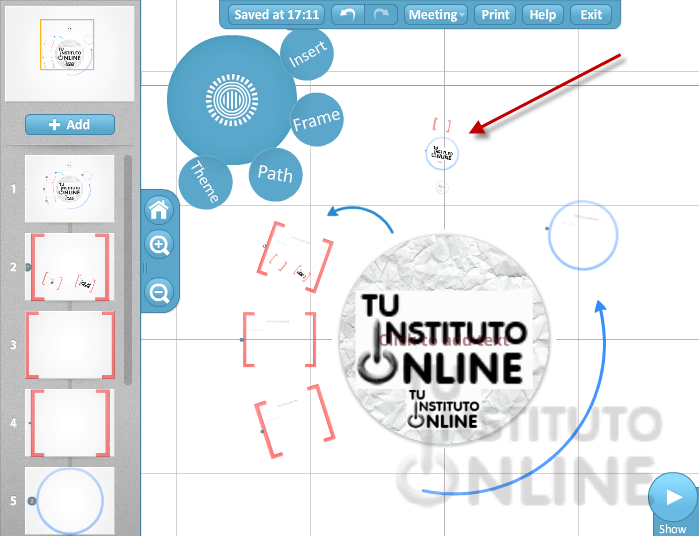Click the Zoom in magnifier icon
Image resolution: width=699 pixels, height=536 pixels.
click(x=159, y=244)
